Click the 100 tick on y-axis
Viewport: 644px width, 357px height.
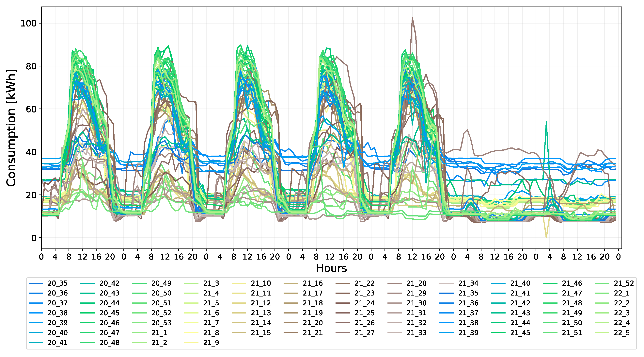tap(28, 23)
